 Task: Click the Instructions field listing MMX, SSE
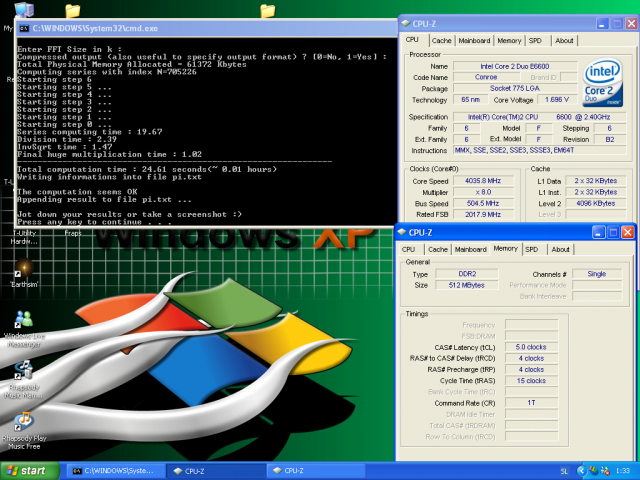[540, 150]
